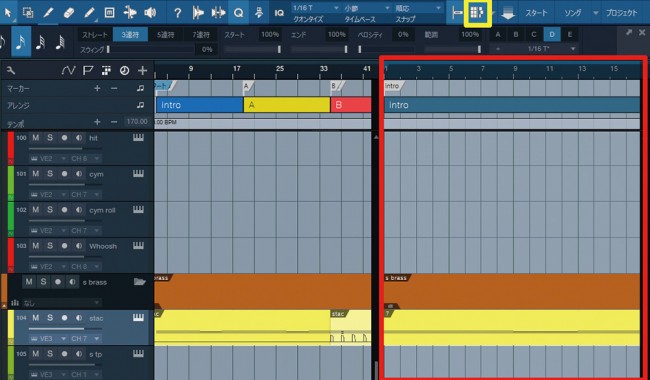The image size is (650, 380).
Task: Toggle the highlighted arranger edit icon
Action: [478, 13]
